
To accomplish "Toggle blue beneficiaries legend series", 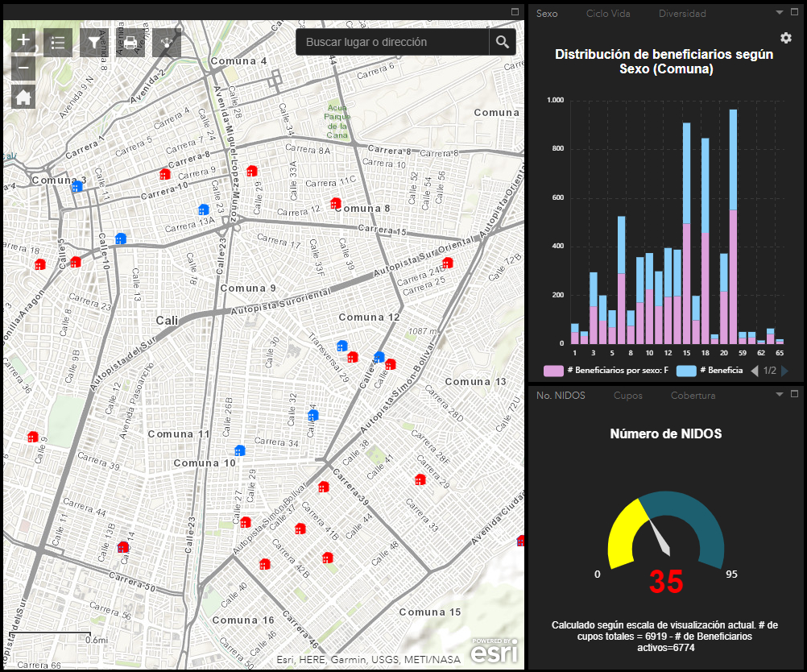I will point(686,371).
